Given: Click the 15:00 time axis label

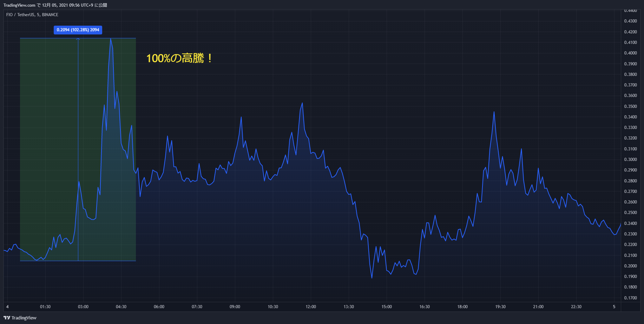Looking at the screenshot, I should click(387, 307).
